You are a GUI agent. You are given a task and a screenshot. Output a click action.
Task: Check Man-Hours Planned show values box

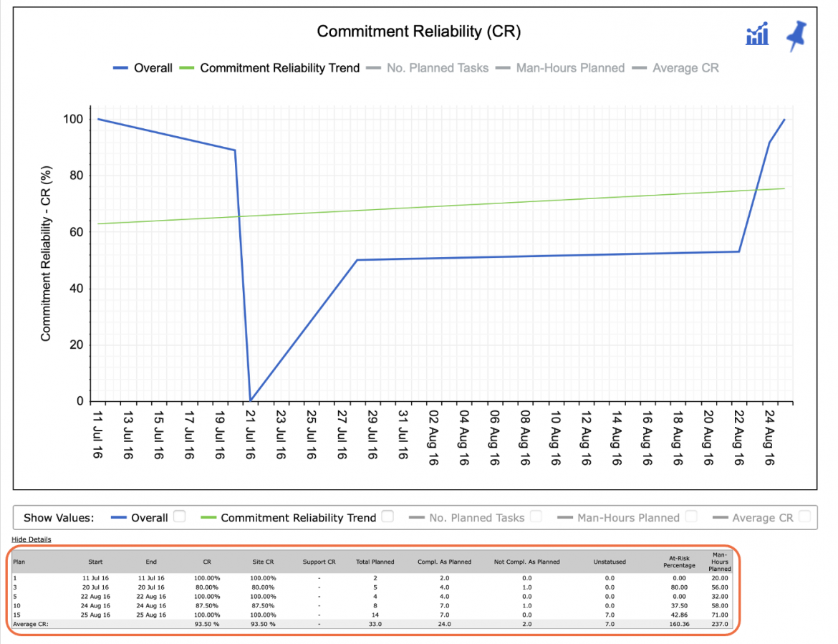(x=692, y=516)
